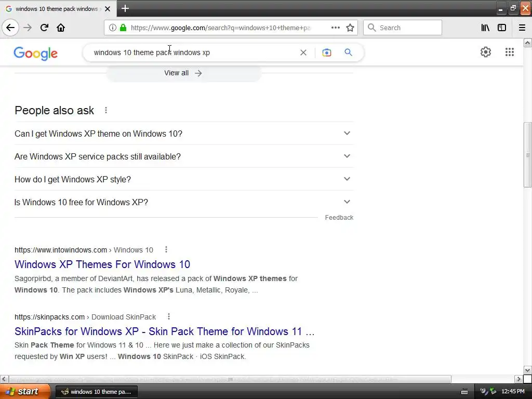Open the browser home page
This screenshot has height=399, width=532.
[x=61, y=28]
